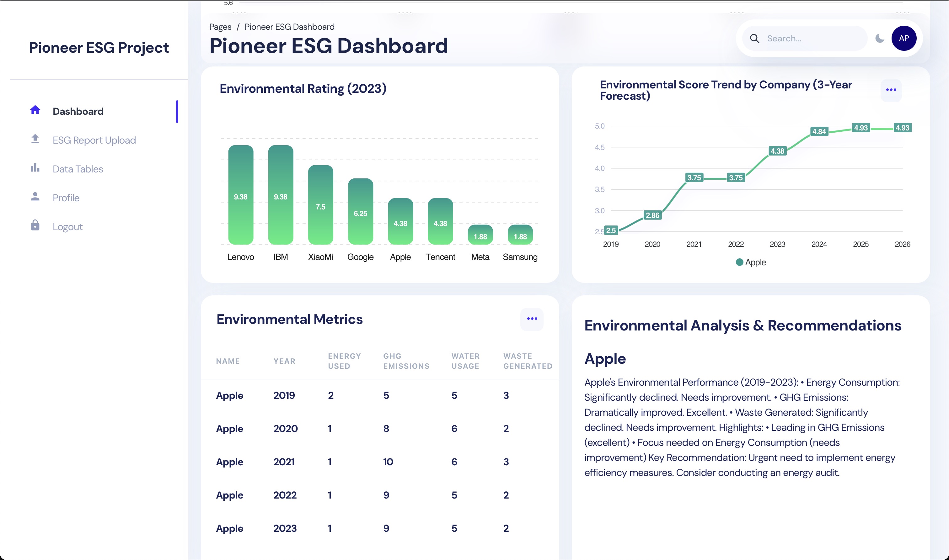Toggle the Apple legend marker in trend chart
The image size is (949, 560).
click(739, 262)
